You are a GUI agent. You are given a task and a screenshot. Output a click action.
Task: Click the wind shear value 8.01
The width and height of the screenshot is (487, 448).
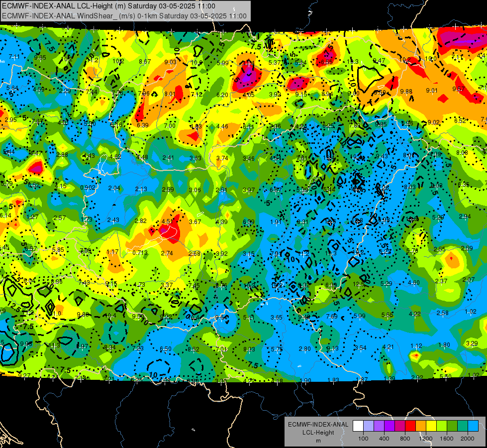(170, 94)
